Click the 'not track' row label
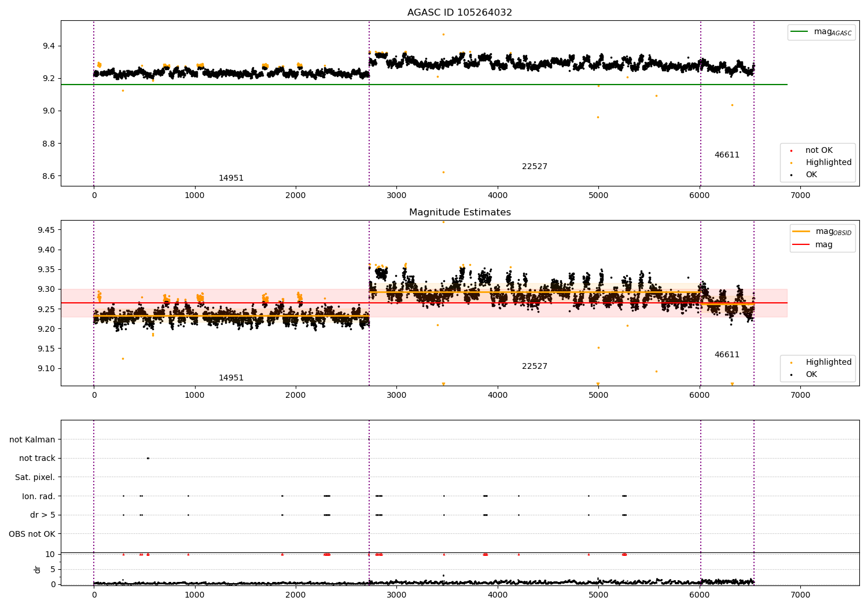Image resolution: width=868 pixels, height=608 pixels. [37, 459]
